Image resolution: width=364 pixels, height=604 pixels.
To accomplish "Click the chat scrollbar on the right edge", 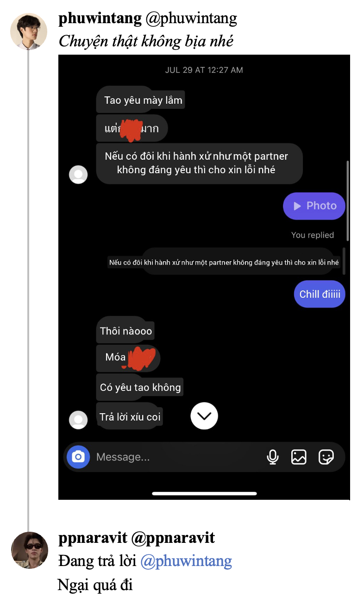I will coord(347,201).
